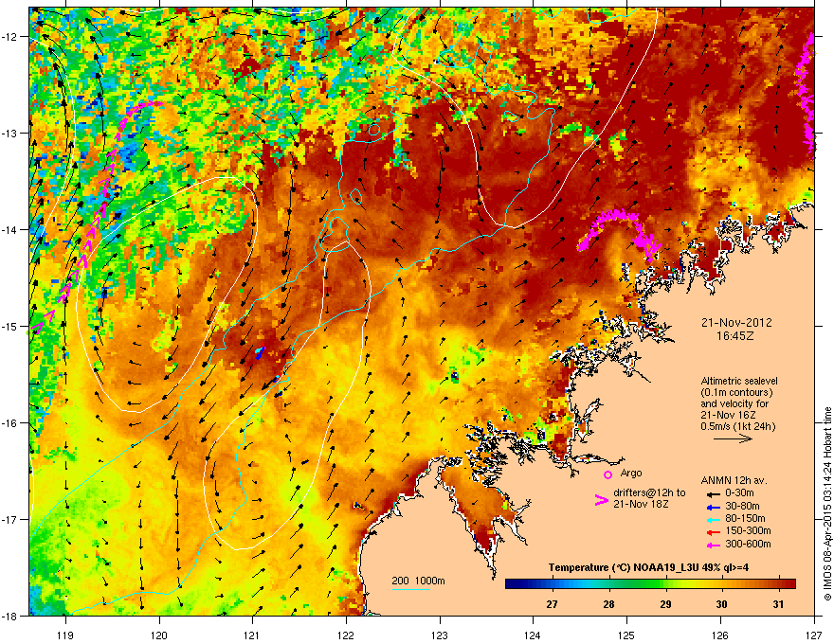Click the longitude axis label "121"
The width and height of the screenshot is (834, 644).
(252, 635)
